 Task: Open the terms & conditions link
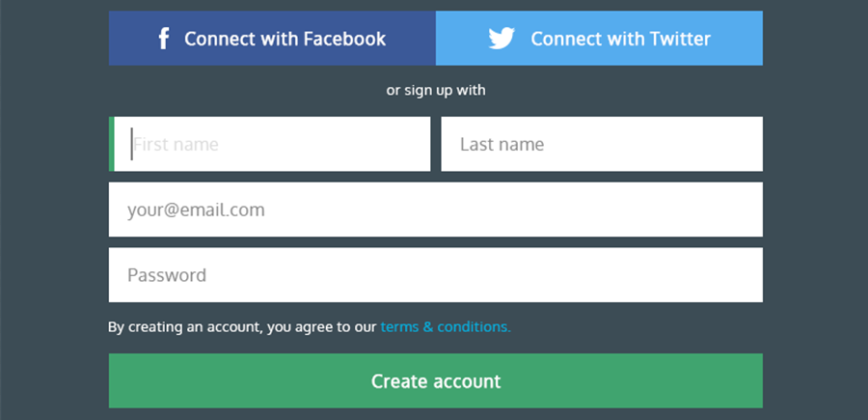pyautogui.click(x=445, y=326)
